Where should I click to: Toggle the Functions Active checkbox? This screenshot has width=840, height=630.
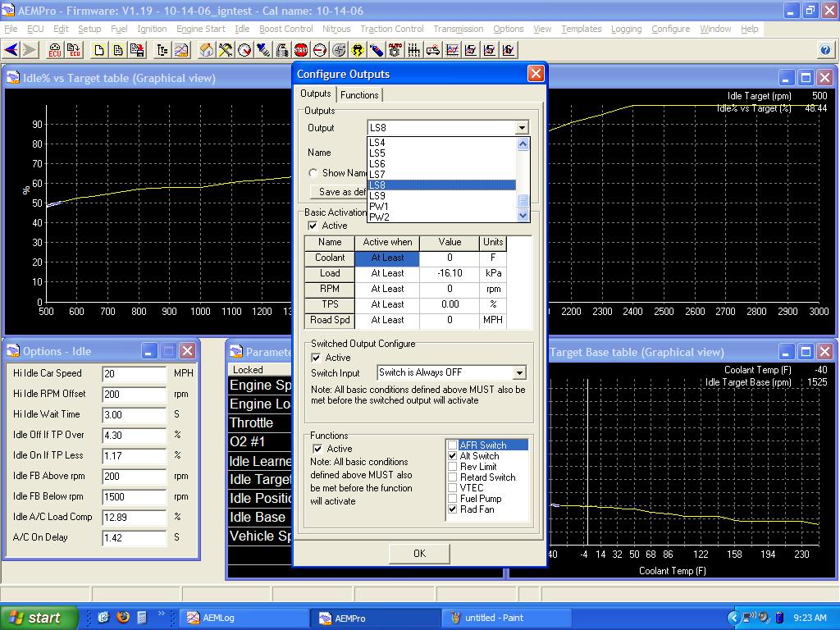(x=317, y=449)
